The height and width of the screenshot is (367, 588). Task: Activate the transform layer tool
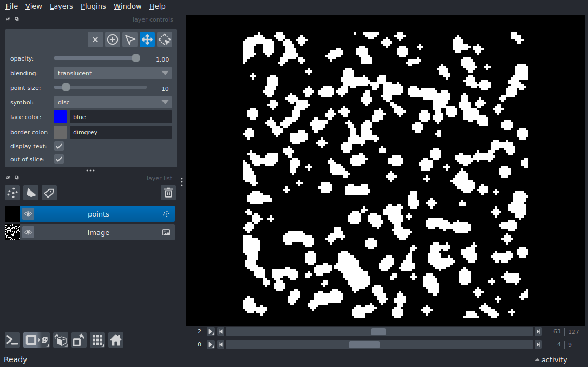pyautogui.click(x=164, y=40)
